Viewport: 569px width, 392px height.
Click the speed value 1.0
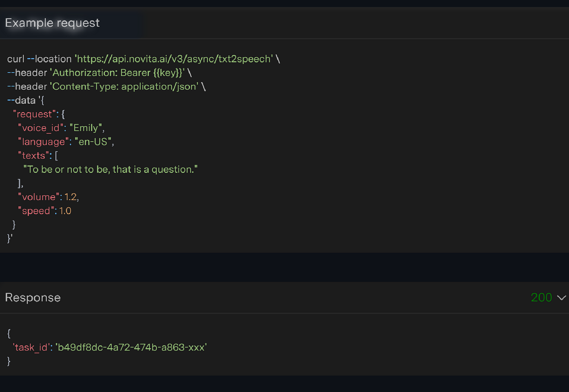tap(65, 211)
